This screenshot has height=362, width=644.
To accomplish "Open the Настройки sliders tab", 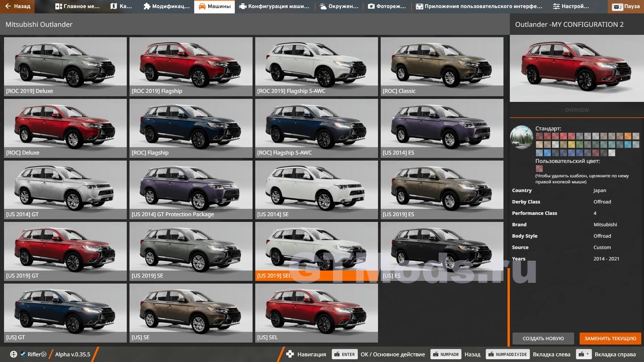I will pyautogui.click(x=571, y=7).
